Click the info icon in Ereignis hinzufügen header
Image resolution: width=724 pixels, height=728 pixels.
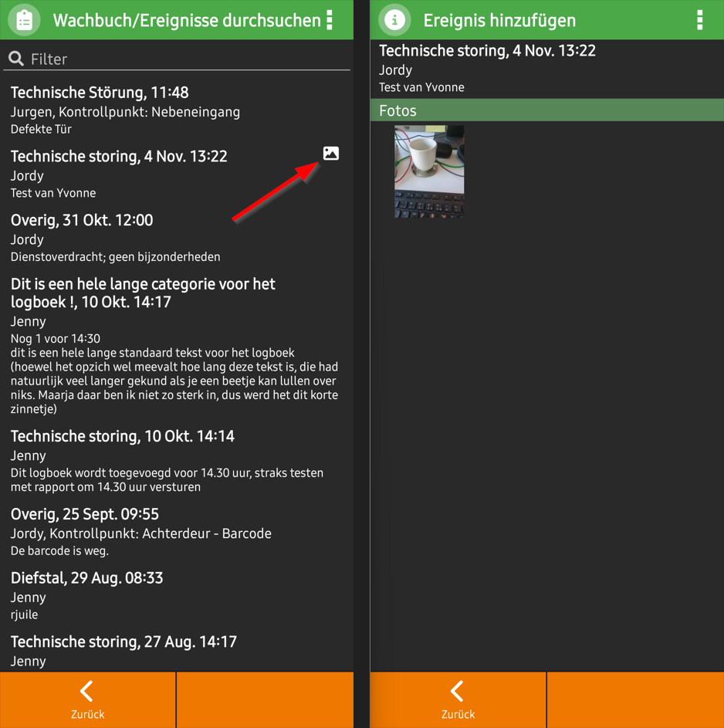pos(394,20)
